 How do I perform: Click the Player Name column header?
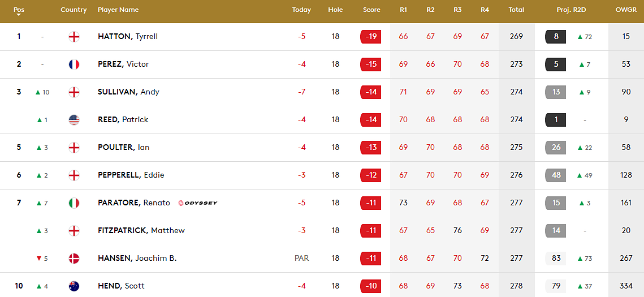pos(118,10)
